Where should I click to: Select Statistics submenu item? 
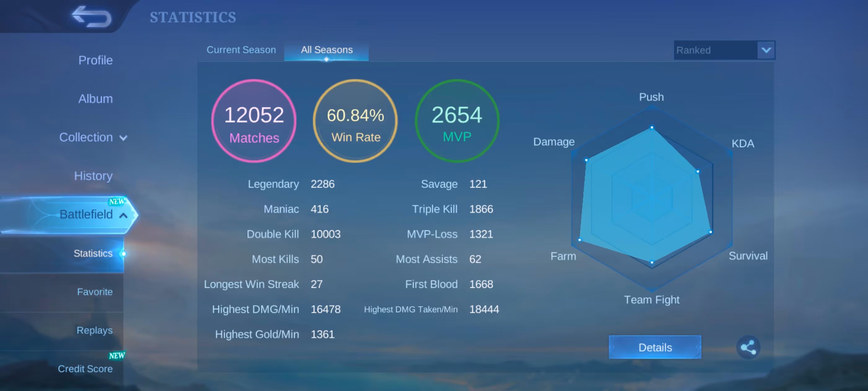click(93, 253)
